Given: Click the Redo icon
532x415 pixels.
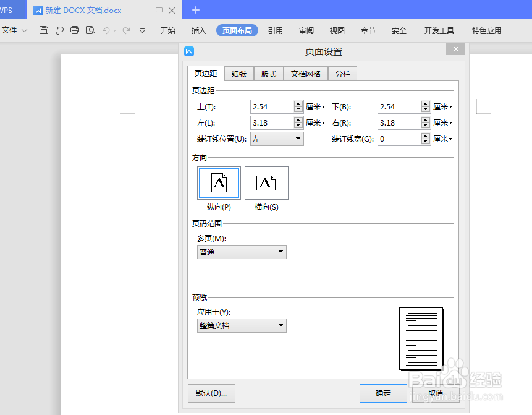Looking at the screenshot, I should 125,30.
